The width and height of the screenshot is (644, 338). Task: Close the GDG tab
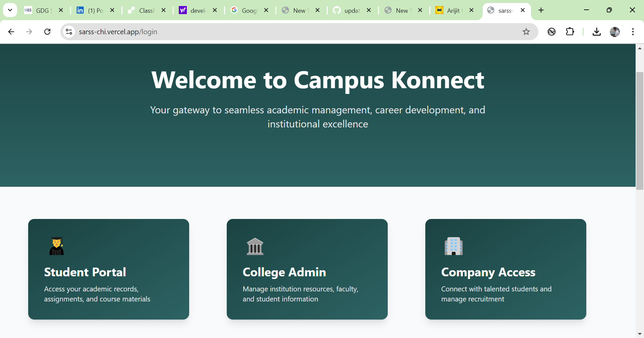[x=61, y=10]
